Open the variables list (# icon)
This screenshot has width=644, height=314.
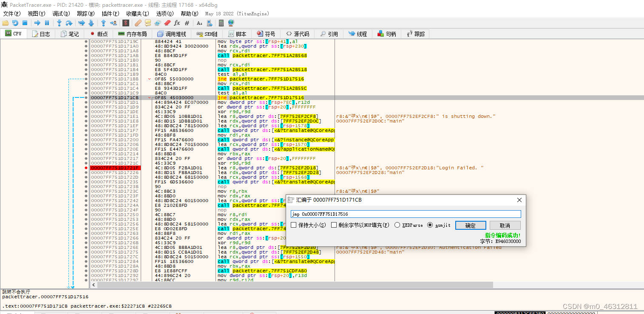[x=187, y=23]
